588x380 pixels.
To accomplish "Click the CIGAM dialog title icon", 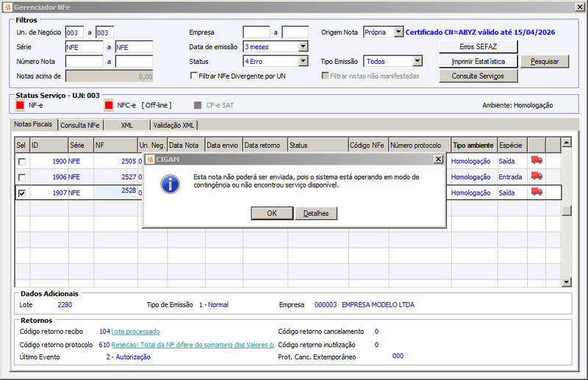I will pyautogui.click(x=150, y=159).
